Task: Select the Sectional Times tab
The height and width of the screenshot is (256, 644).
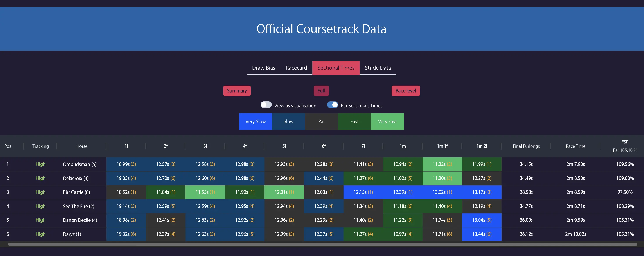Action: click(336, 68)
